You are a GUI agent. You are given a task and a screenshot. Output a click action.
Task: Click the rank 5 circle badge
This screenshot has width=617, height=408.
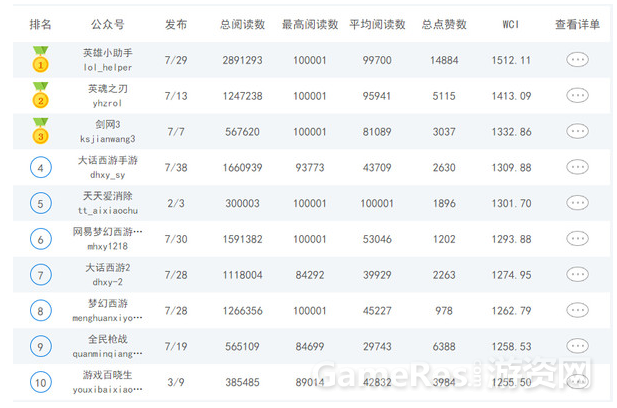coord(41,203)
